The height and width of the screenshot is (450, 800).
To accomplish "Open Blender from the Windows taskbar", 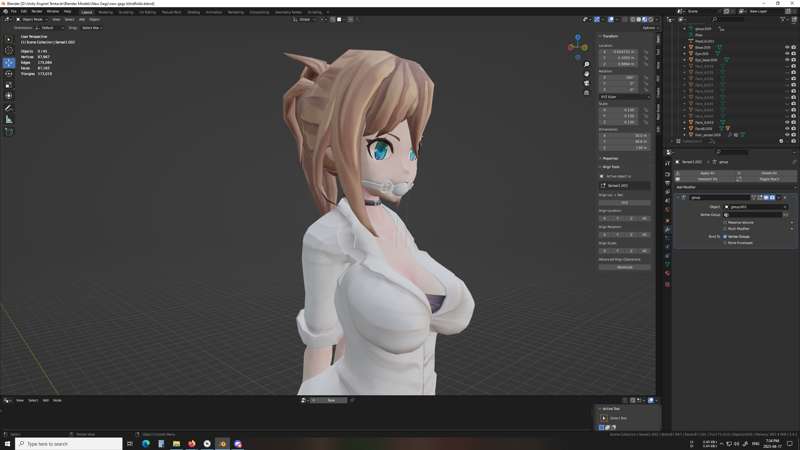I will click(222, 444).
